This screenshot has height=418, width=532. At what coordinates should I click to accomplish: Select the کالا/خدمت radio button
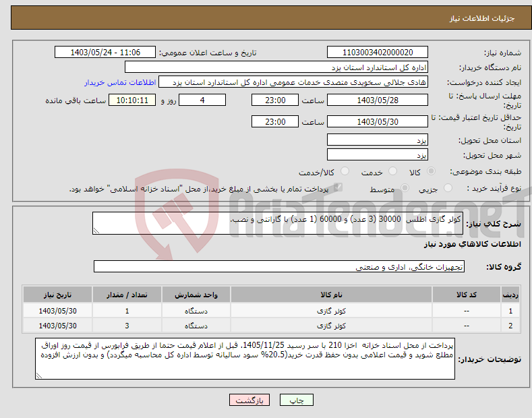pos(345,171)
